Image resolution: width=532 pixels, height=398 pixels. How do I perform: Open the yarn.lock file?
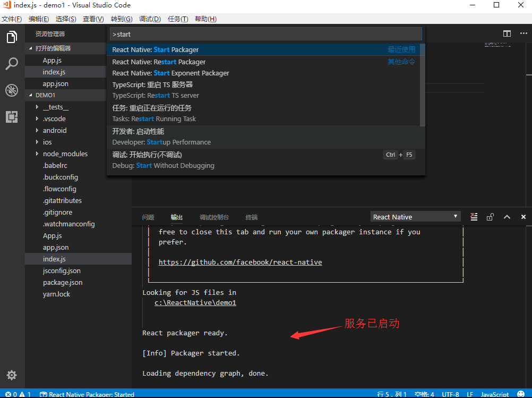pos(56,294)
